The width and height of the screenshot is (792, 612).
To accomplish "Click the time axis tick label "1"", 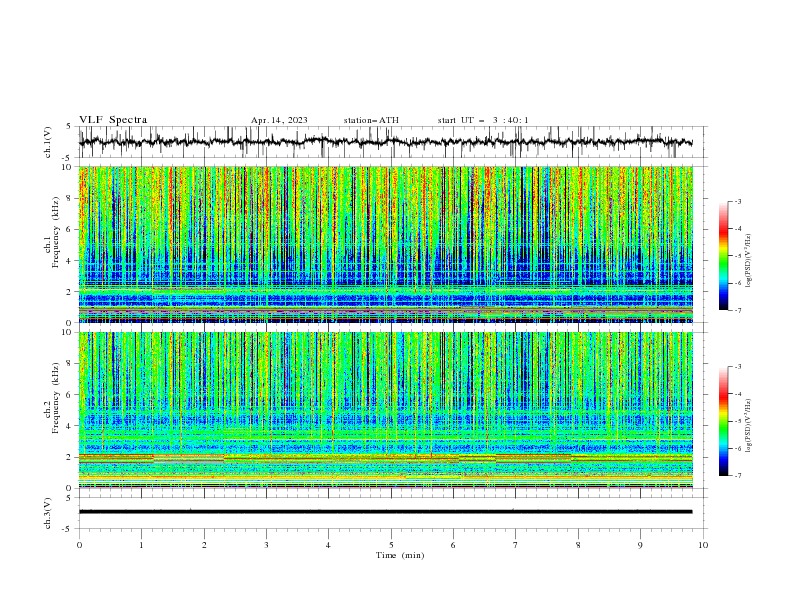I will click(142, 545).
